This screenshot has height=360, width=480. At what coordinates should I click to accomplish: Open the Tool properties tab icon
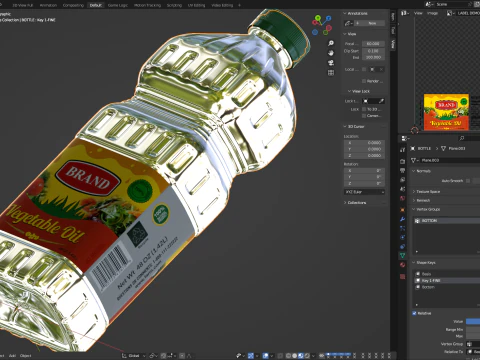click(402, 150)
